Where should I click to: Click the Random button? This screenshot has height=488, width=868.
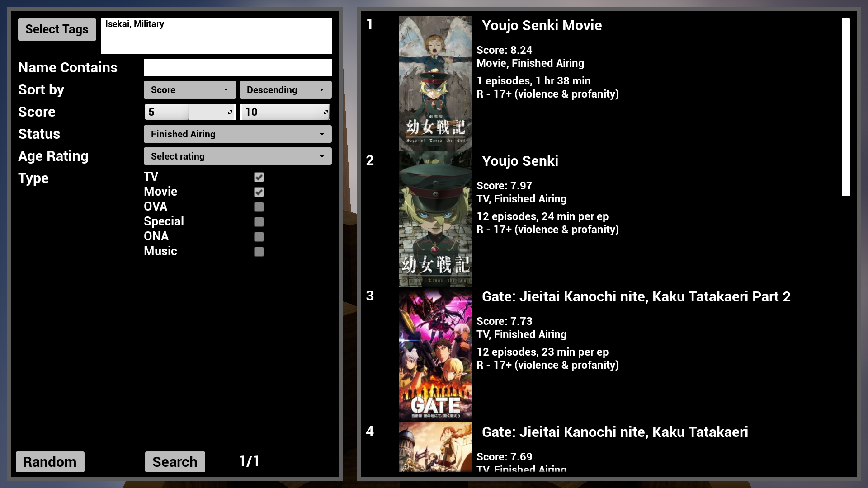[50, 461]
